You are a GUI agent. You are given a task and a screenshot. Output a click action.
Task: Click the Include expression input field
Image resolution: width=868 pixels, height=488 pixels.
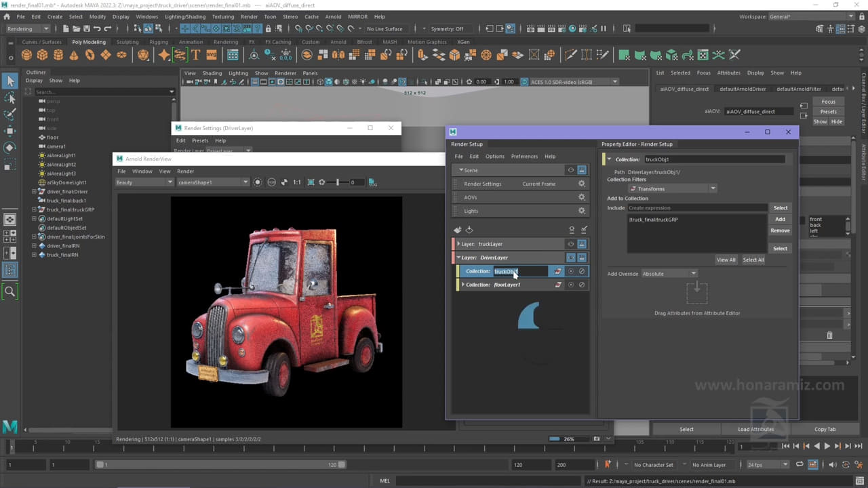pos(697,208)
